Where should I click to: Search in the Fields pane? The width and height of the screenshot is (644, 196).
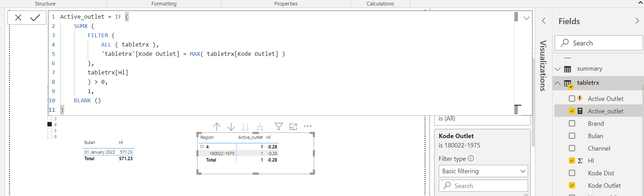click(599, 43)
